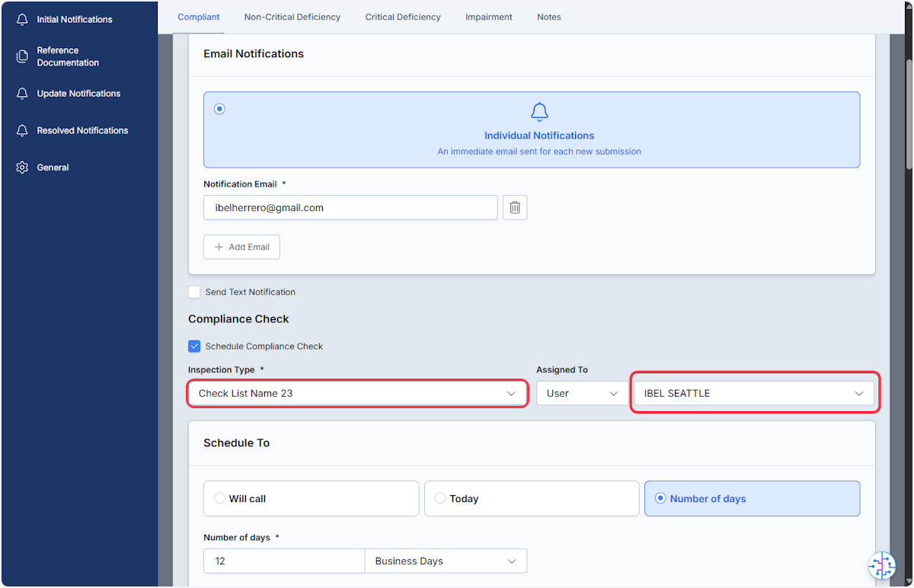914x588 pixels.
Task: Click the Notification Email input field
Action: [x=350, y=207]
